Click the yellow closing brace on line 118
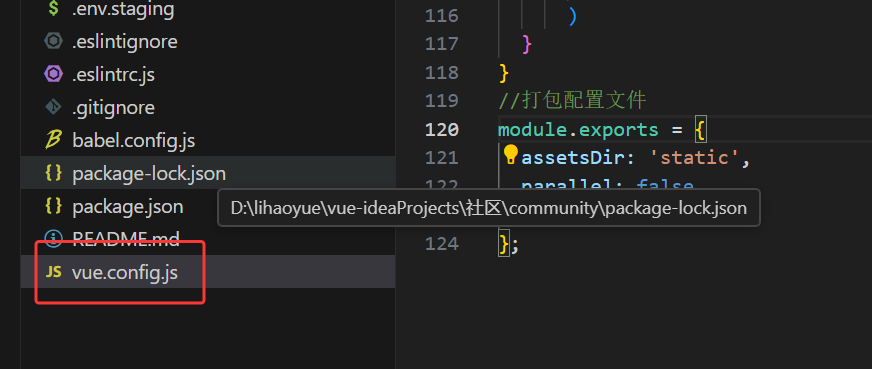Viewport: 872px width, 369px height. [504, 73]
